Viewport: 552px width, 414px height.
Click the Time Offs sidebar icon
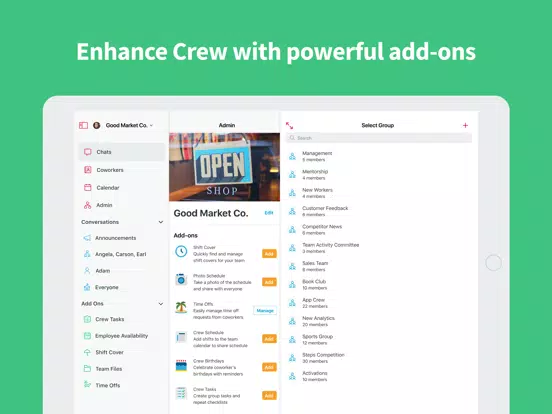[87, 384]
